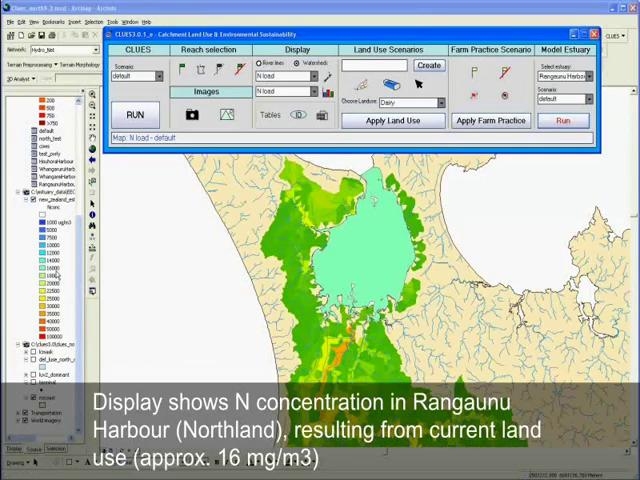Open the CLUES Scenario default dropdown

pyautogui.click(x=158, y=76)
